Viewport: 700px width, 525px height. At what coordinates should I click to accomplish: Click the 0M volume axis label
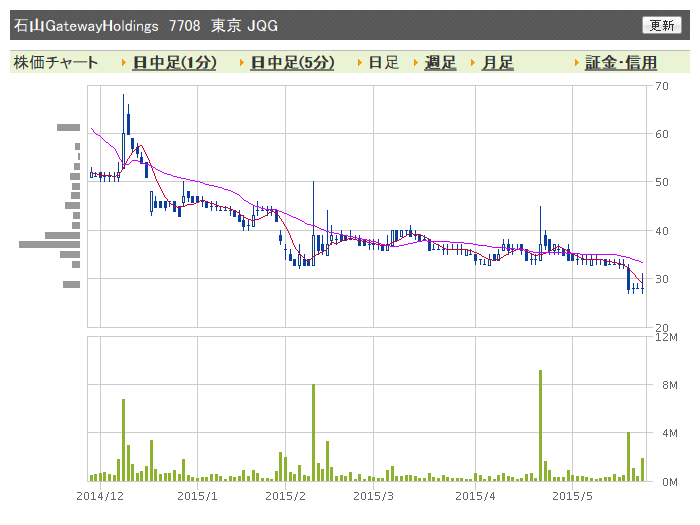[x=670, y=482]
